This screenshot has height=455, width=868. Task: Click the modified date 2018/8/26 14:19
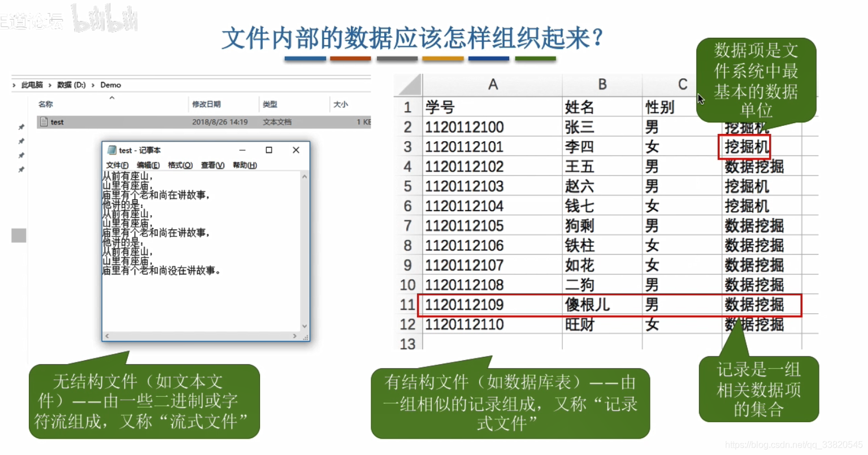pyautogui.click(x=220, y=122)
